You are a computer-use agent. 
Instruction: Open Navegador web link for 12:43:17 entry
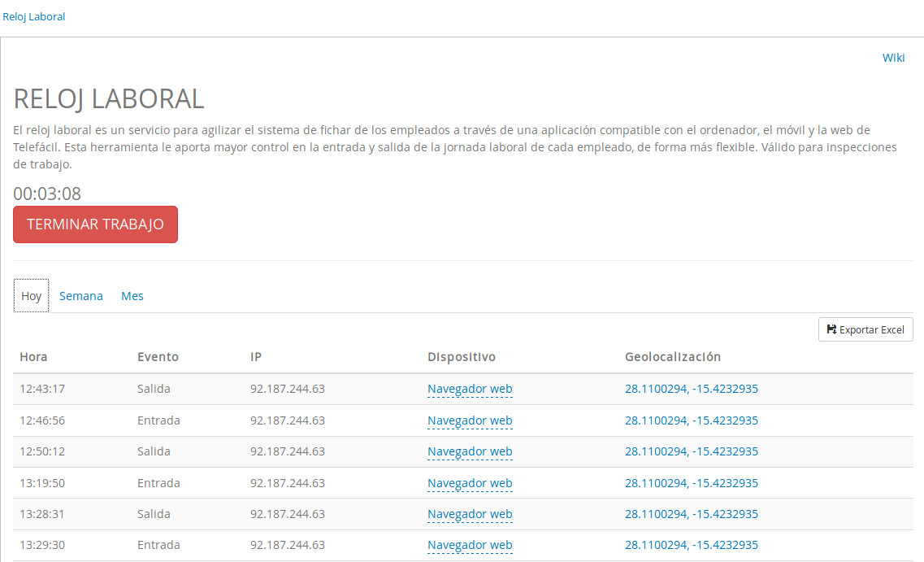tap(470, 389)
